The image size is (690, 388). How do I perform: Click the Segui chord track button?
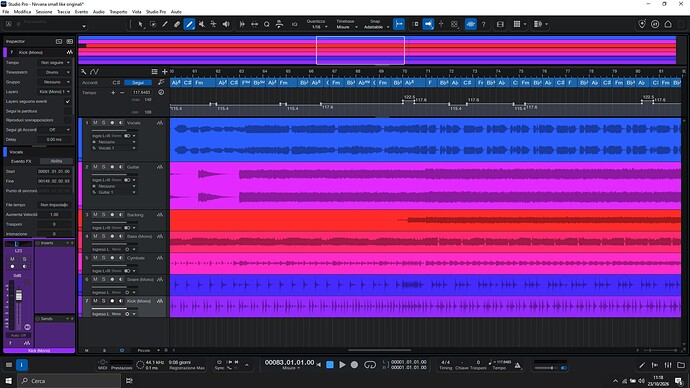pos(138,82)
